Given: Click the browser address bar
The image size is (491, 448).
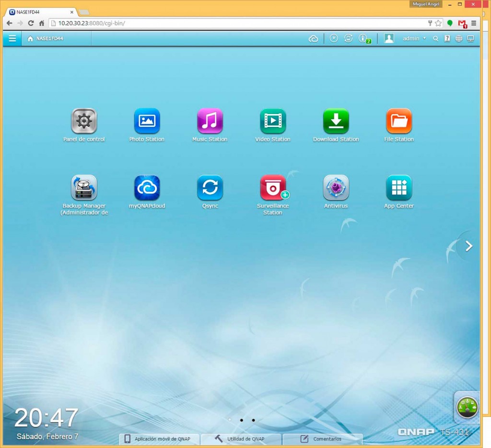Looking at the screenshot, I should [x=238, y=23].
